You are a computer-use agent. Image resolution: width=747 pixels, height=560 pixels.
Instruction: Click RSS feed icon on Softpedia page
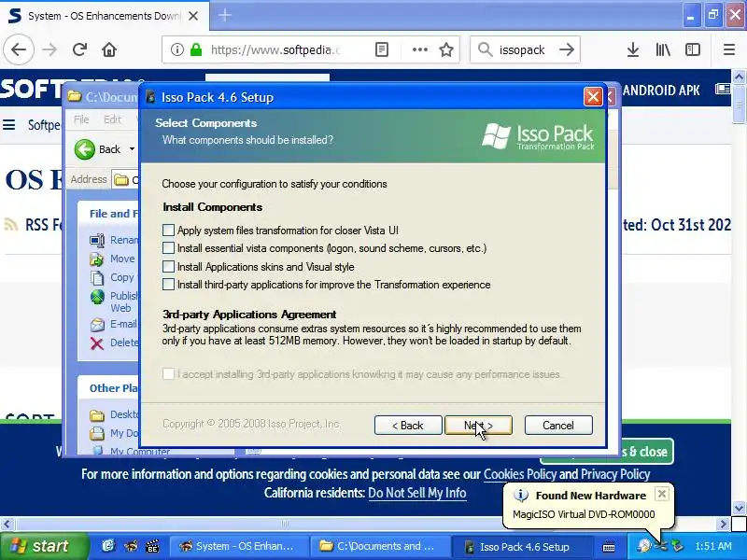[x=11, y=224]
